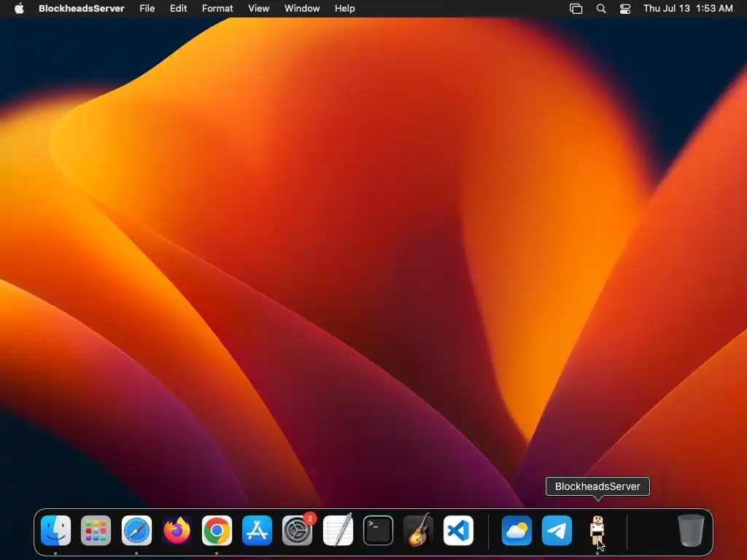Open the View menu
This screenshot has width=747, height=560.
(x=259, y=8)
